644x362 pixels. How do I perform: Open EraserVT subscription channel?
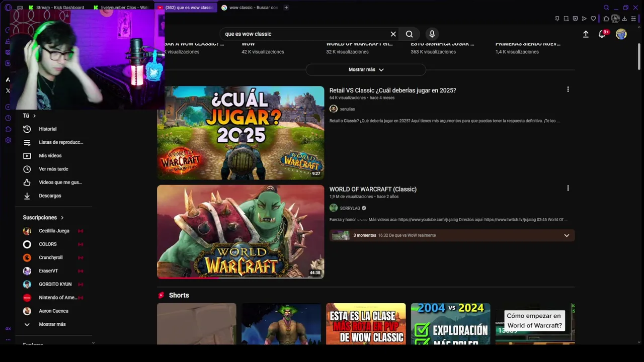coord(48,271)
